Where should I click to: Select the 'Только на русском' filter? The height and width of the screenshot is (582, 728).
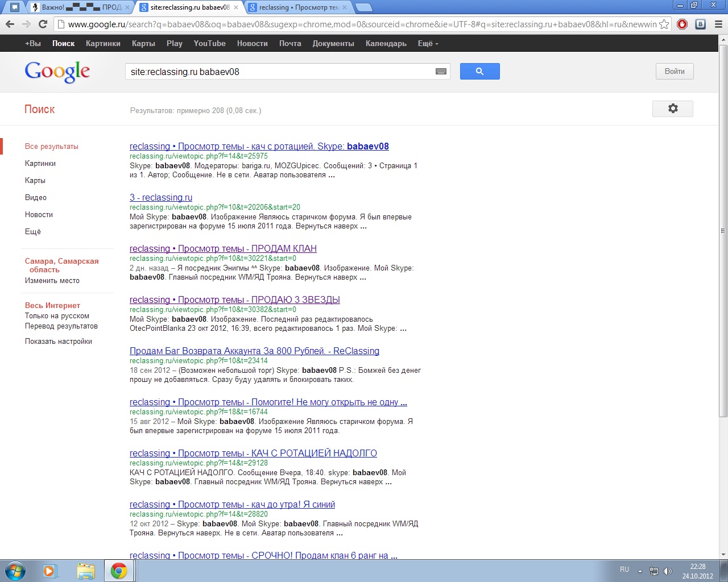pos(57,316)
